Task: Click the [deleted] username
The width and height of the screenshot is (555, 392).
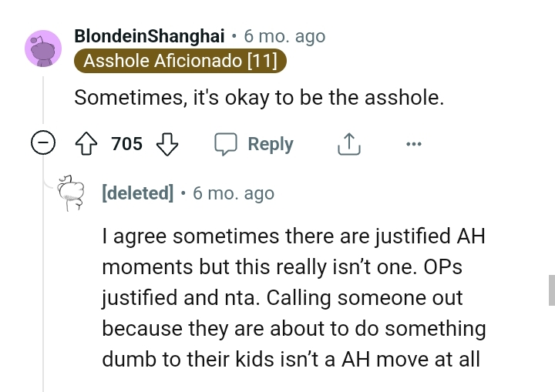Action: coord(138,193)
